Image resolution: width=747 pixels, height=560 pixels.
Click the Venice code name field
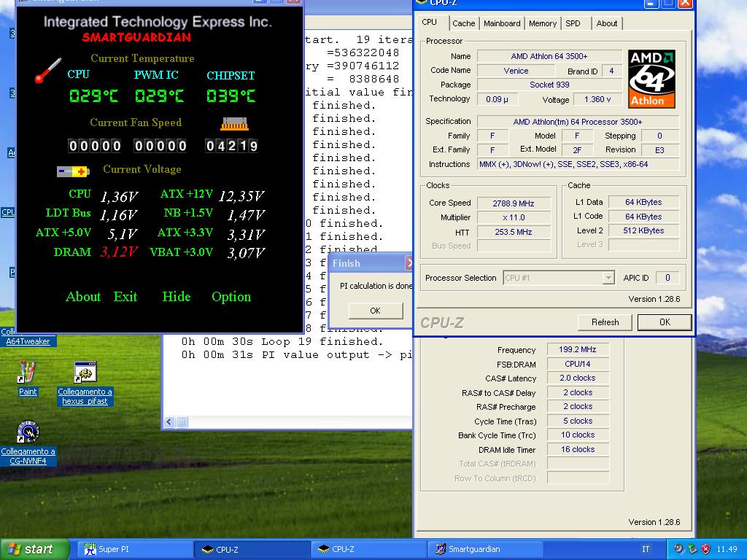[516, 71]
